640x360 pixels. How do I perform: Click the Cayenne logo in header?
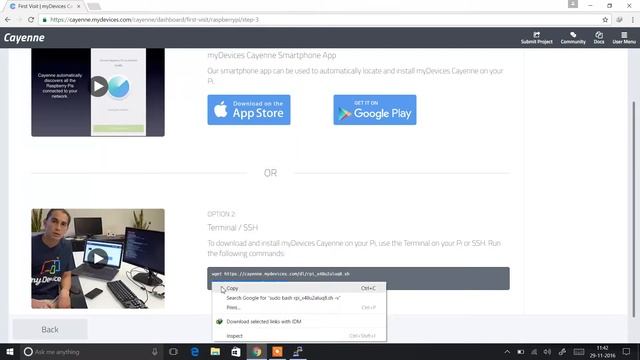point(24,38)
